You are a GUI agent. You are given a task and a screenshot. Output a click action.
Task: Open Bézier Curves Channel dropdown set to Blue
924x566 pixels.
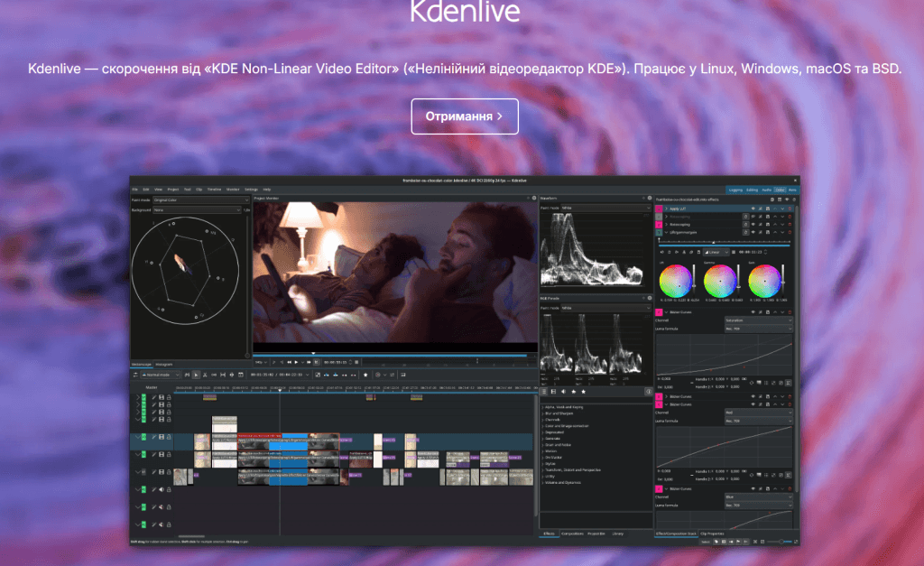coord(759,497)
